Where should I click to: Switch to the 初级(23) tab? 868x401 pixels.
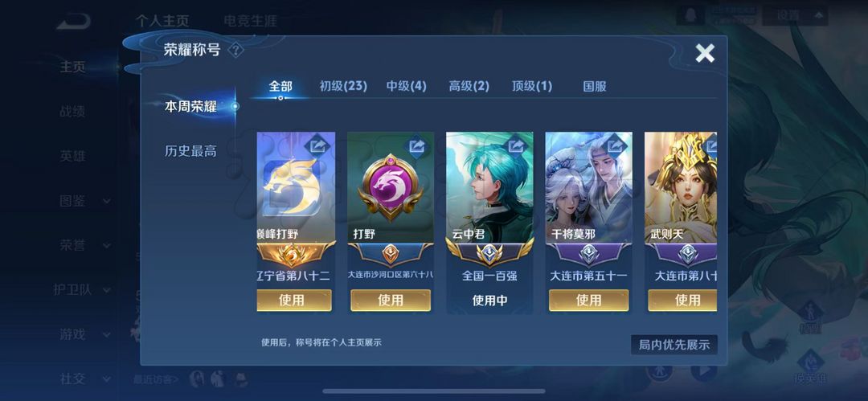(343, 87)
